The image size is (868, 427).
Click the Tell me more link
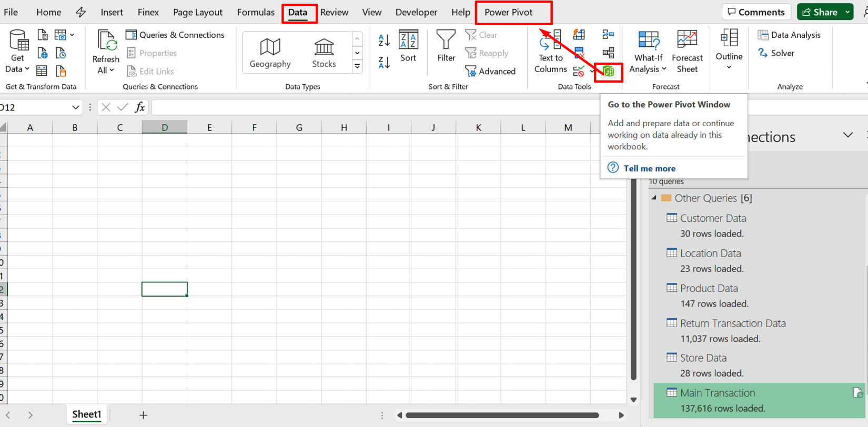click(649, 168)
